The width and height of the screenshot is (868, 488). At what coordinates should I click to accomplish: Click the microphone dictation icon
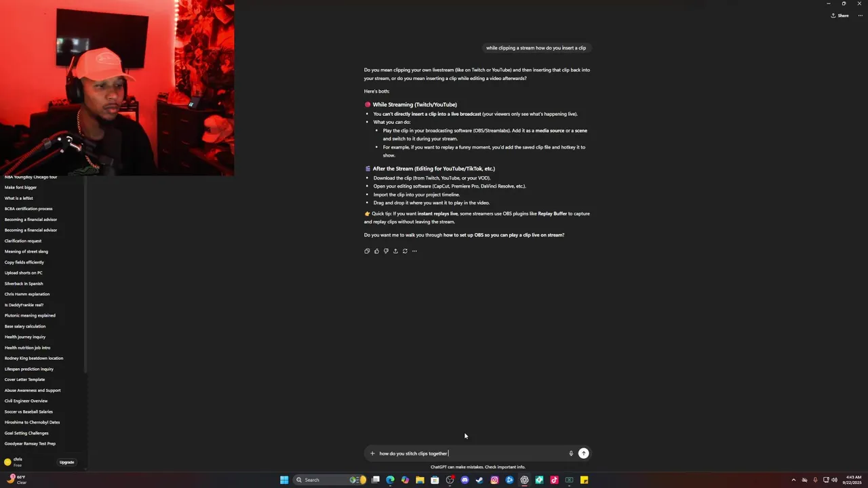(x=571, y=453)
